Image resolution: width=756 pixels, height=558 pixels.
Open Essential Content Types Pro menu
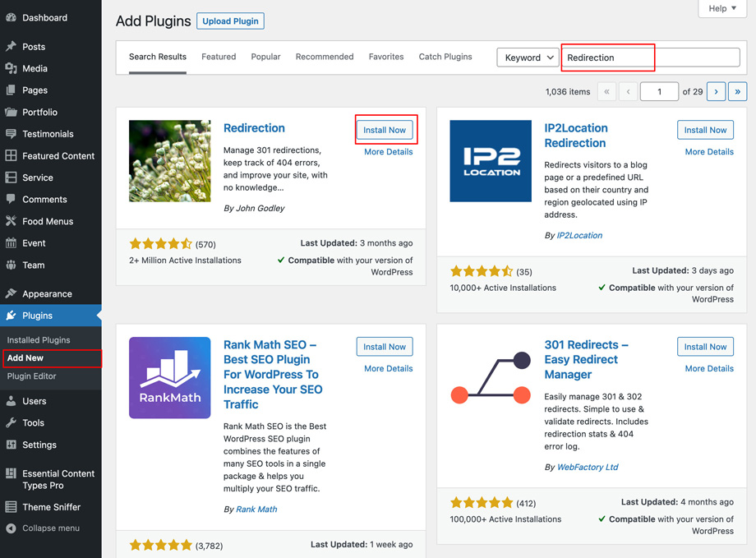pyautogui.click(x=51, y=479)
